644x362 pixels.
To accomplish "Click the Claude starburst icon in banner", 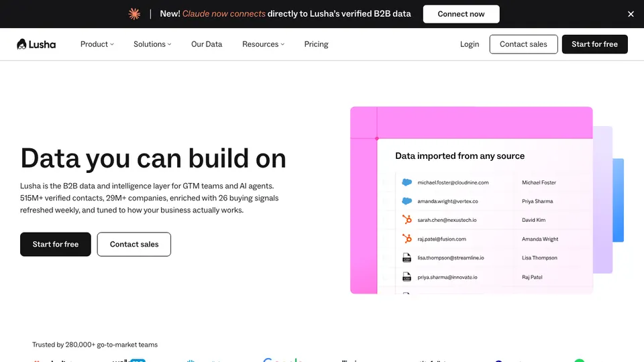I will click(x=134, y=14).
